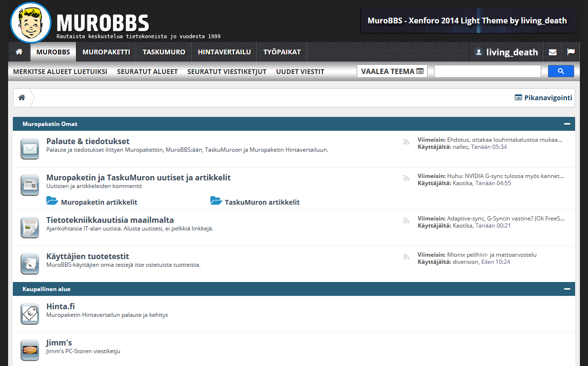
Task: Open Palaute & tiedotukset forum
Action: click(x=88, y=141)
